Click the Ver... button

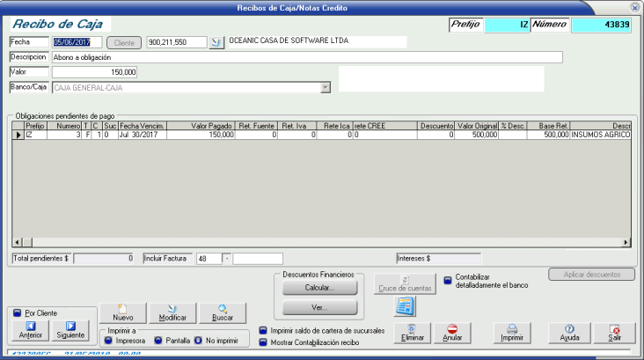point(317,307)
